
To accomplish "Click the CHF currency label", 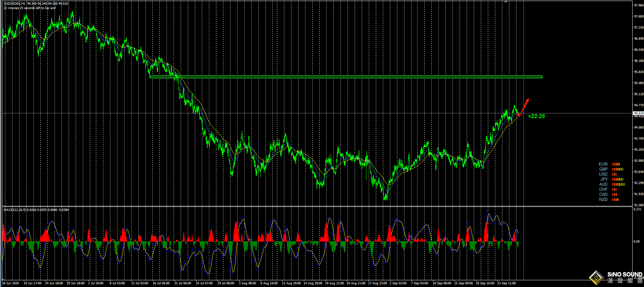I will coord(603,189).
